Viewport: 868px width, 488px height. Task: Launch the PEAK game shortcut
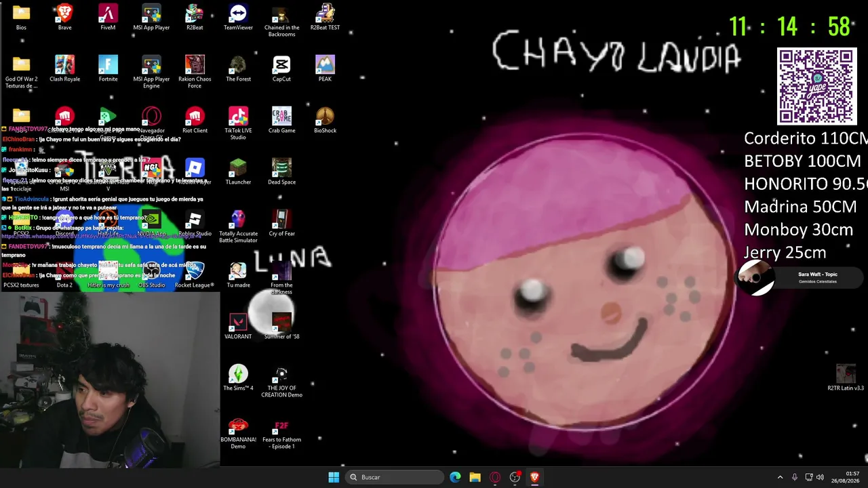point(325,68)
